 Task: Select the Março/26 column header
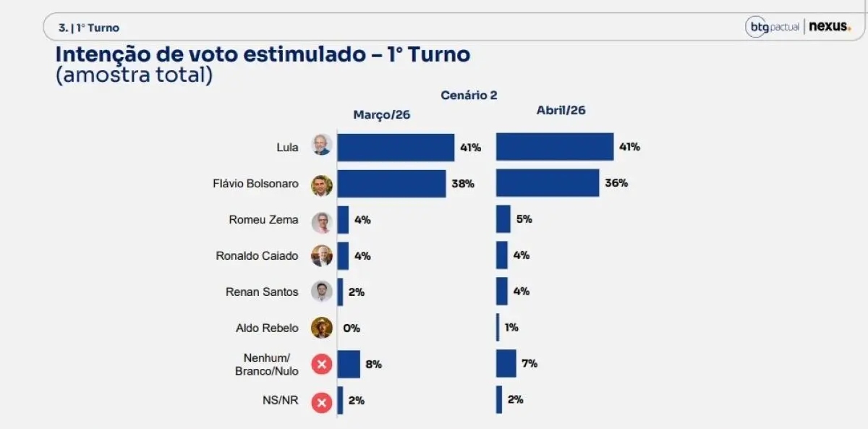click(x=381, y=115)
